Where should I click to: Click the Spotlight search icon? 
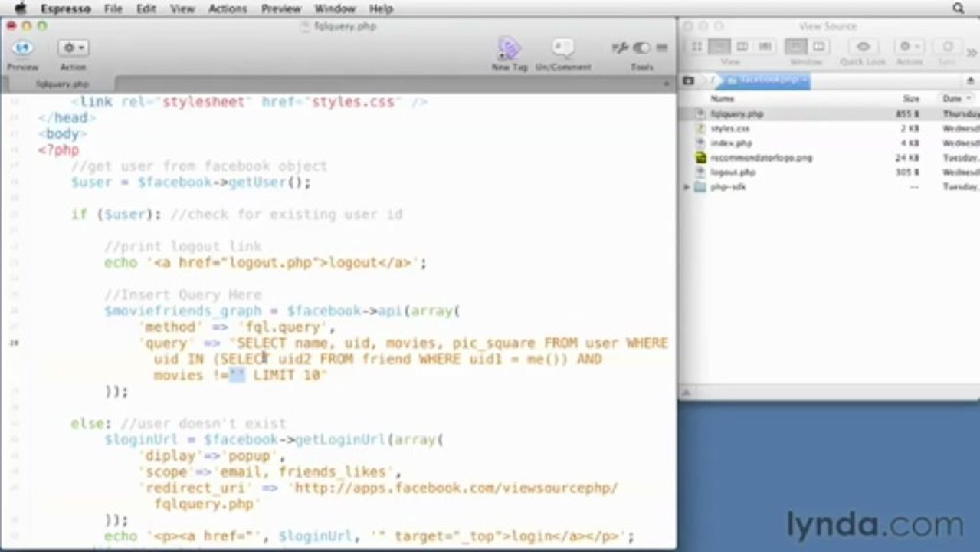(x=958, y=8)
